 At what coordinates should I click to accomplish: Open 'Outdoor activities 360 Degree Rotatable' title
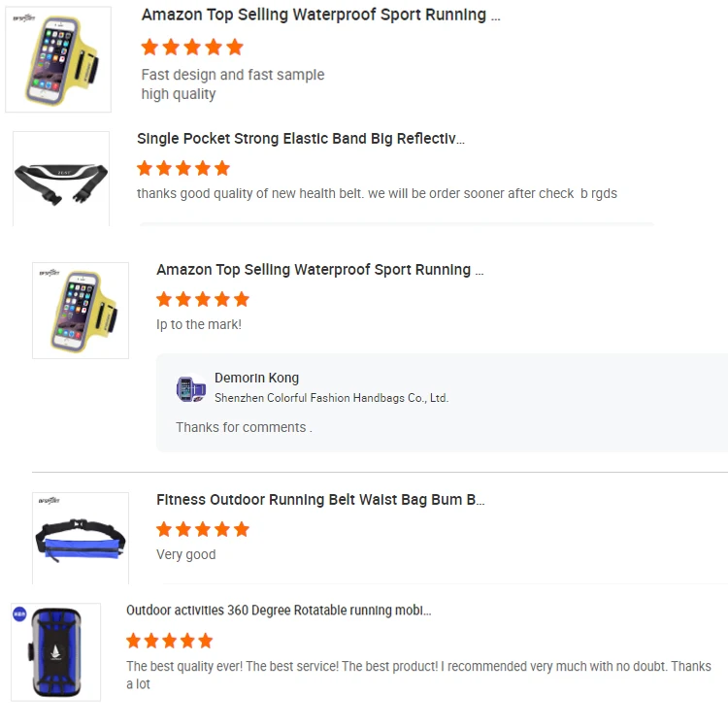(279, 611)
